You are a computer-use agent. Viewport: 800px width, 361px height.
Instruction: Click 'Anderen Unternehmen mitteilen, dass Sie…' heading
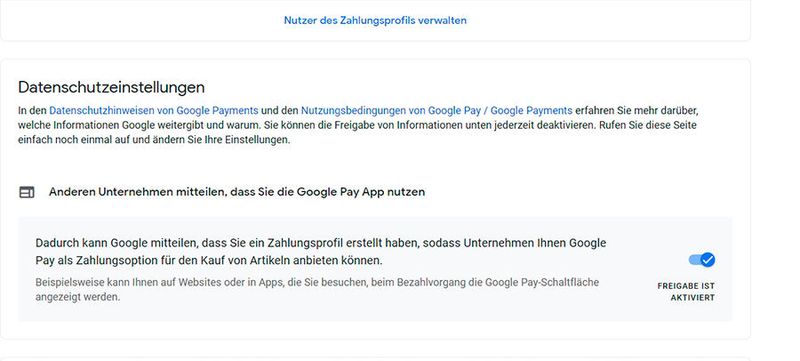[237, 192]
